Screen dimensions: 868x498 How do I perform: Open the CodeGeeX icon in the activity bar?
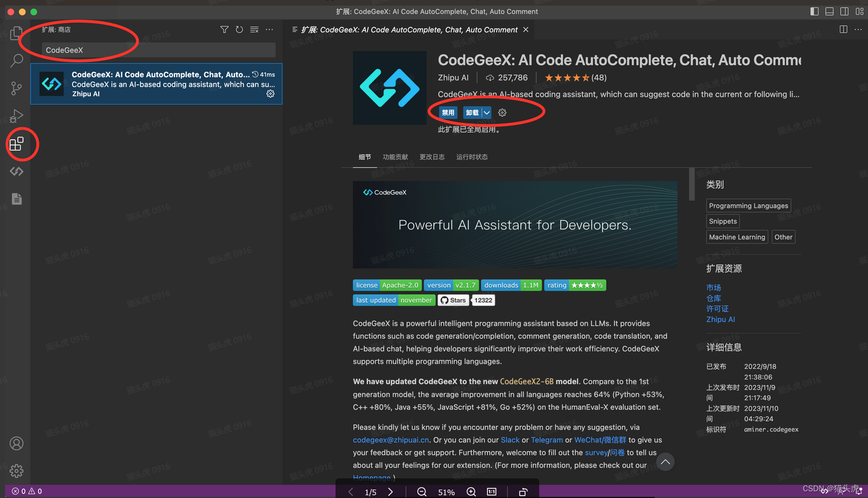(x=16, y=171)
